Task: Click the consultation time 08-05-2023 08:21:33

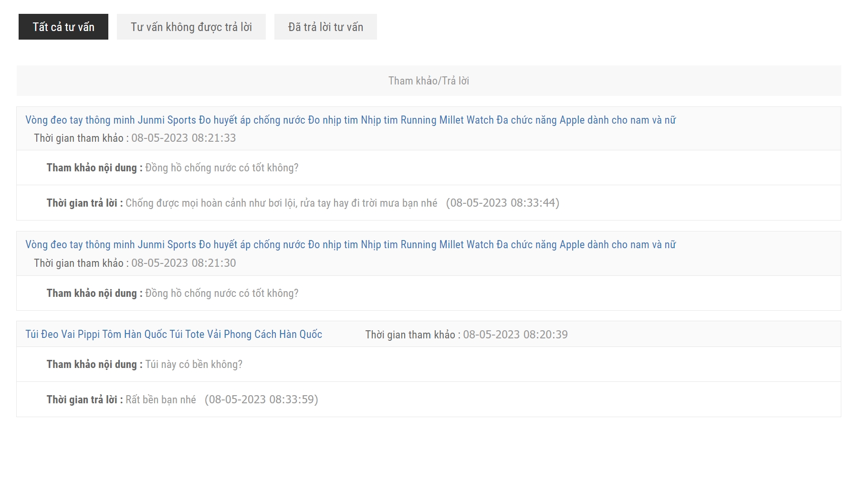Action: pos(183,138)
